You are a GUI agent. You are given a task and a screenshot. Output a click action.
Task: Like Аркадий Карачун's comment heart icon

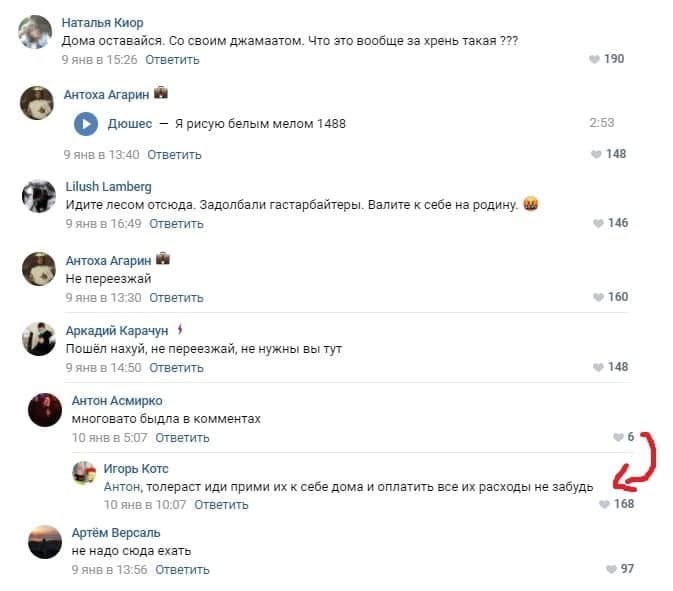pos(598,367)
